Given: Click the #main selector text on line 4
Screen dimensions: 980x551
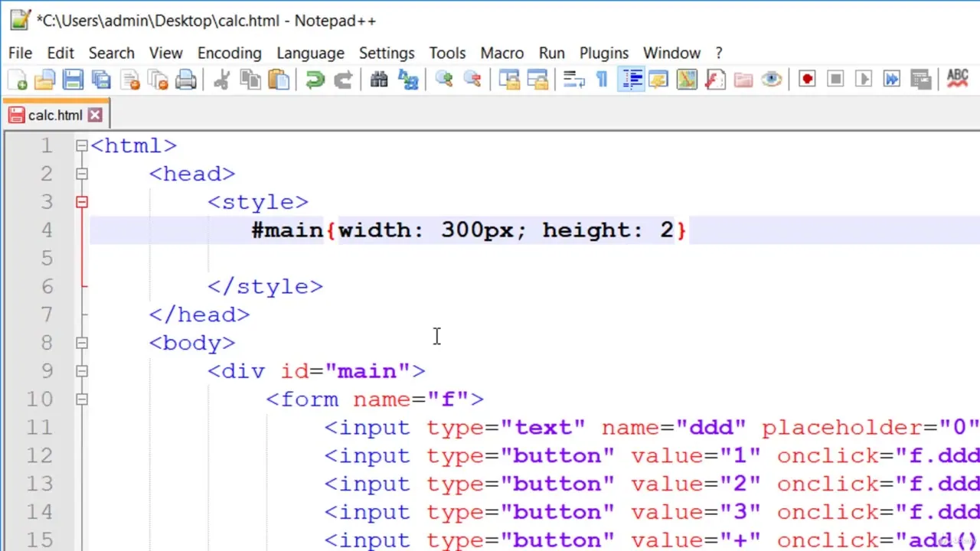Looking at the screenshot, I should (x=288, y=230).
